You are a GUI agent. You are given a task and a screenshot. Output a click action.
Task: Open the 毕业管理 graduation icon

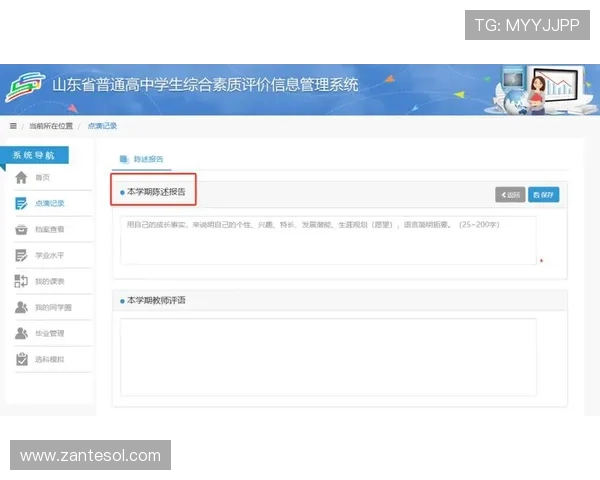[x=21, y=333]
